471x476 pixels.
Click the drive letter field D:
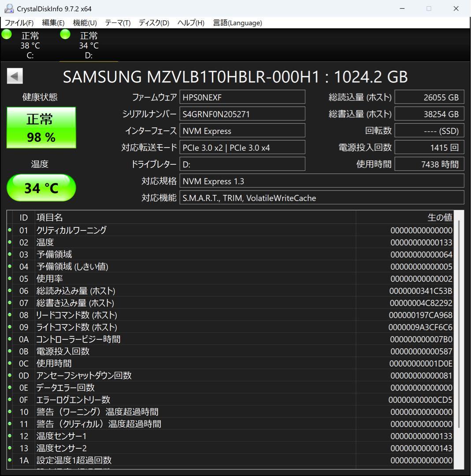click(242, 164)
